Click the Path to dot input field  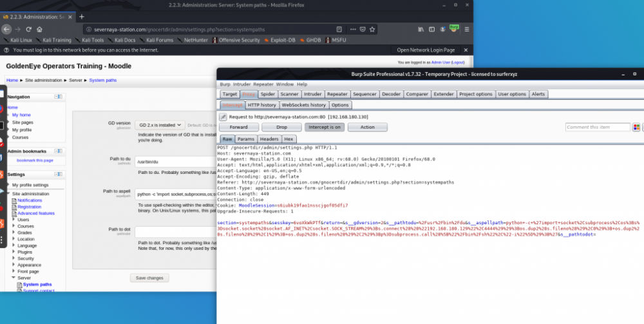(174, 231)
